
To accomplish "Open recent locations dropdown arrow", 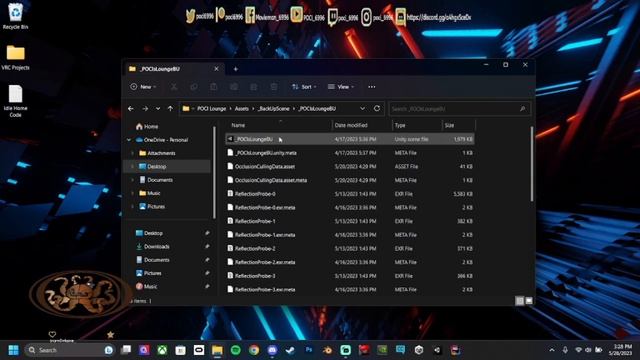I will pos(158,109).
